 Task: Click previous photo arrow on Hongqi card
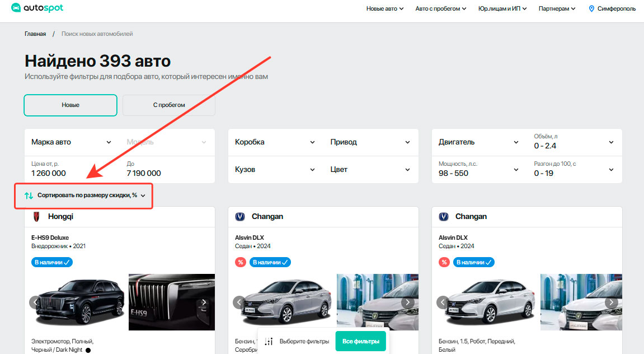(35, 302)
